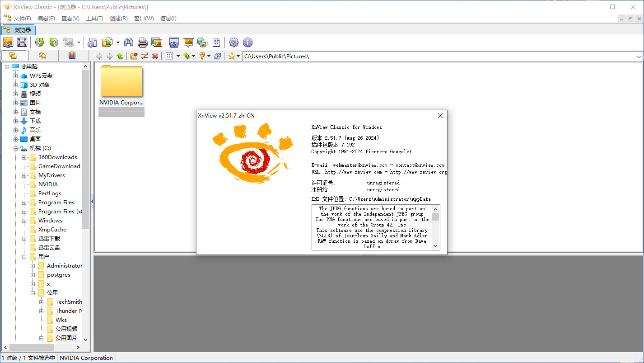Click the screen capture camera icon
Screen dimensions: 644x363
(174, 42)
